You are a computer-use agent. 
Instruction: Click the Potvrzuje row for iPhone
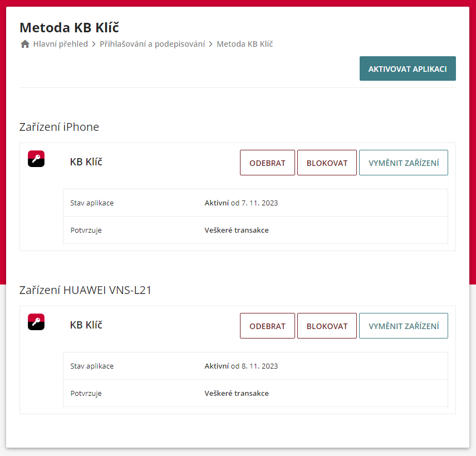pos(85,230)
